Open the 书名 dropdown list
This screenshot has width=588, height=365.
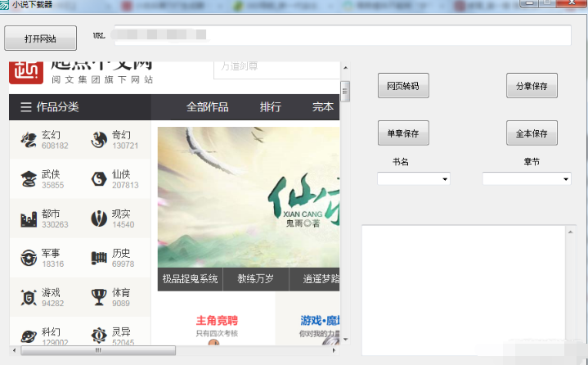coord(414,178)
